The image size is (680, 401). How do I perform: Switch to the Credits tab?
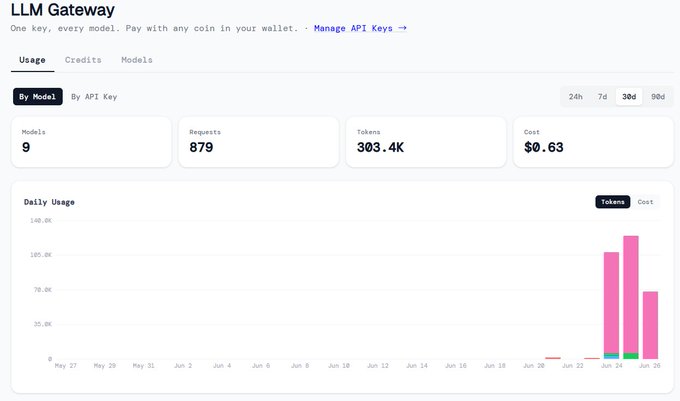[x=83, y=60]
